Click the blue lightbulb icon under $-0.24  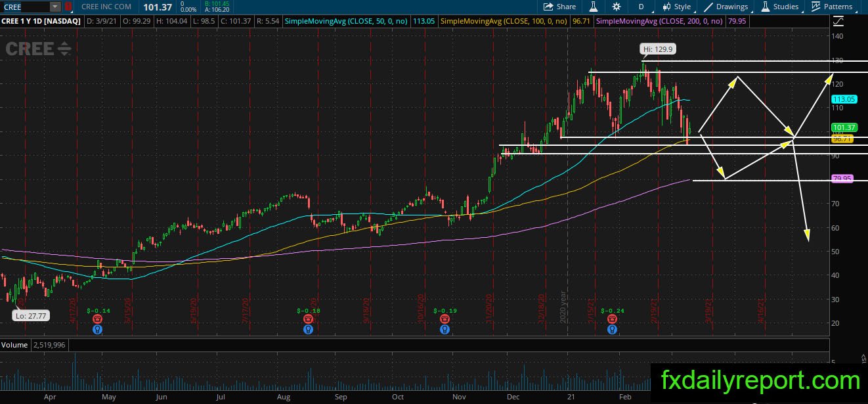click(x=611, y=329)
